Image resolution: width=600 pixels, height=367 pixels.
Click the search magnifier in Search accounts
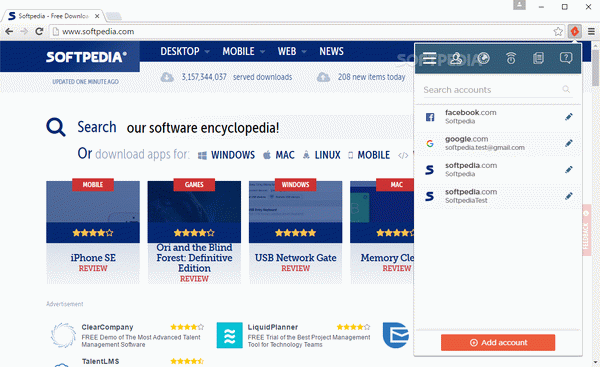[x=566, y=90]
